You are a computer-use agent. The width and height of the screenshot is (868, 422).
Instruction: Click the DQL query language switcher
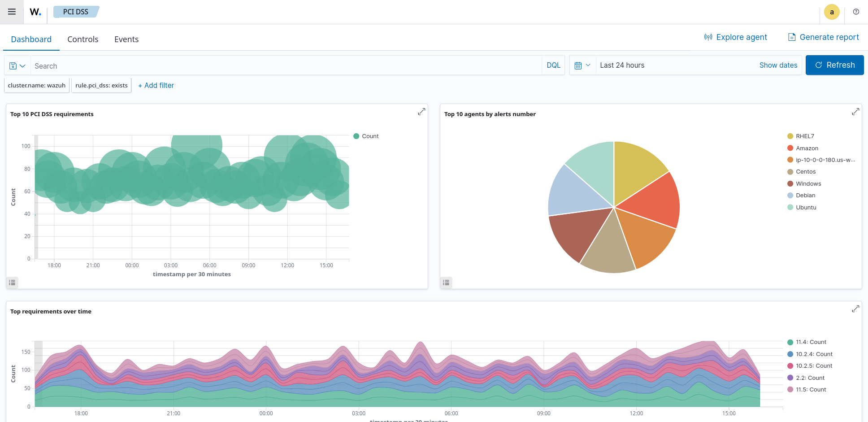tap(553, 65)
